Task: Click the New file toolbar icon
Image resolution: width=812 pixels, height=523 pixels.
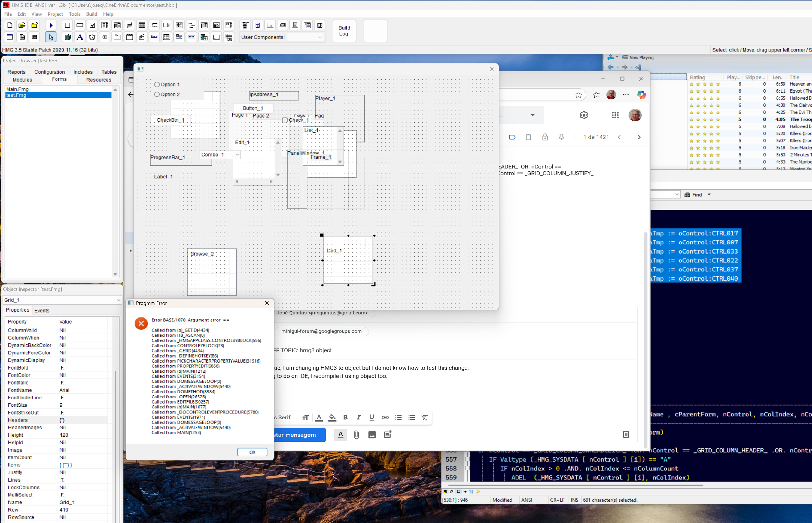Action: (10, 25)
